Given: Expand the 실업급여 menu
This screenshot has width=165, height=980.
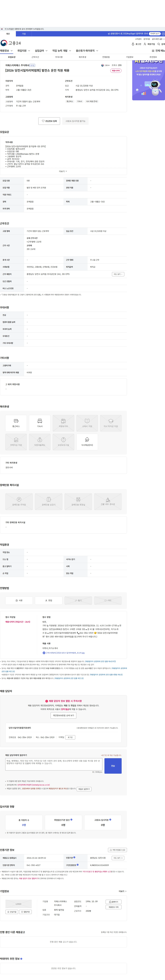Looking at the screenshot, I should pyautogui.click(x=41, y=51).
